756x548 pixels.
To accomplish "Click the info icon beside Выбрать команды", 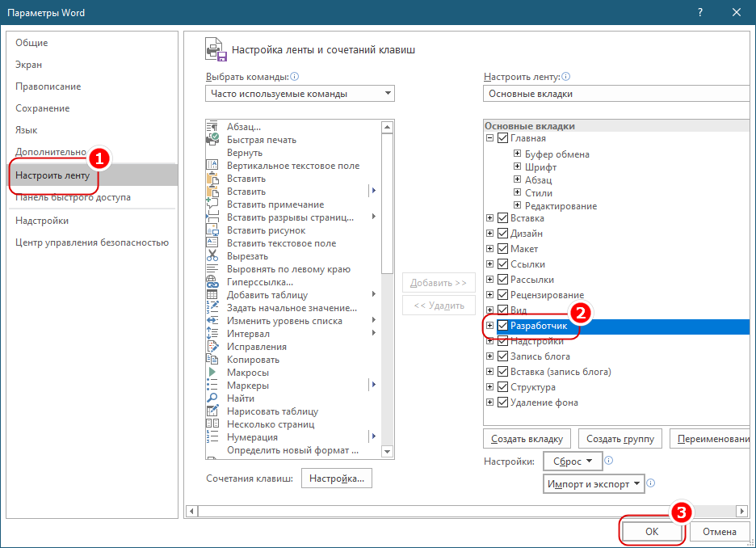I will coord(295,77).
